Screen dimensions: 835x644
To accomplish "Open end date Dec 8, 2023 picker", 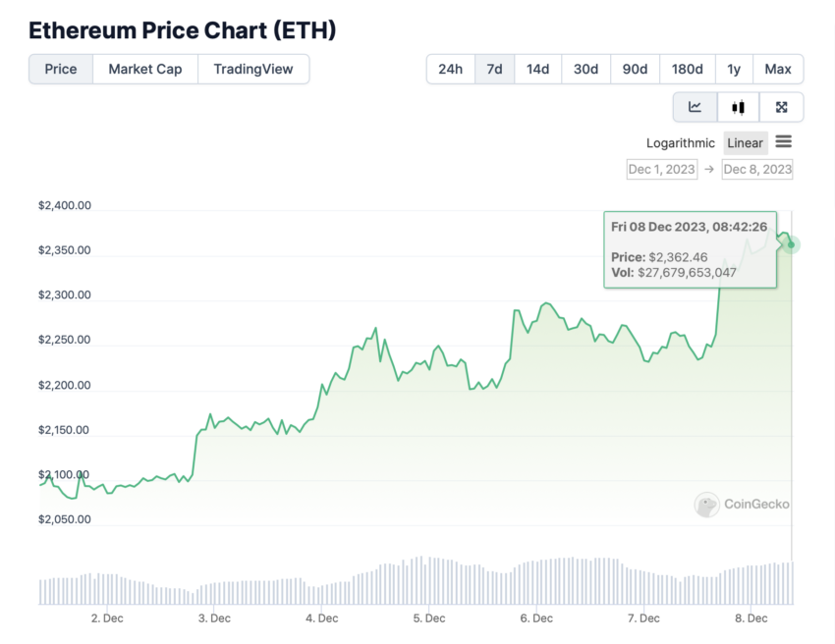I will 757,169.
